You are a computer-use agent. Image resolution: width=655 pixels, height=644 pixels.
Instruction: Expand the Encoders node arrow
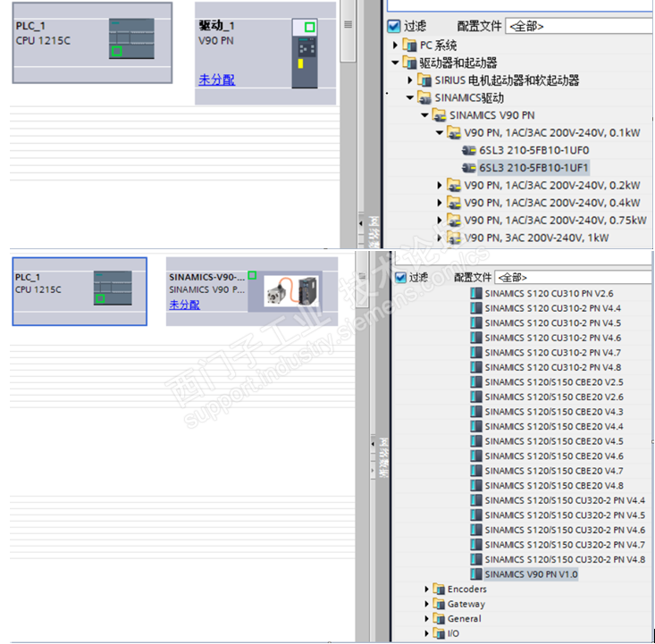(426, 589)
